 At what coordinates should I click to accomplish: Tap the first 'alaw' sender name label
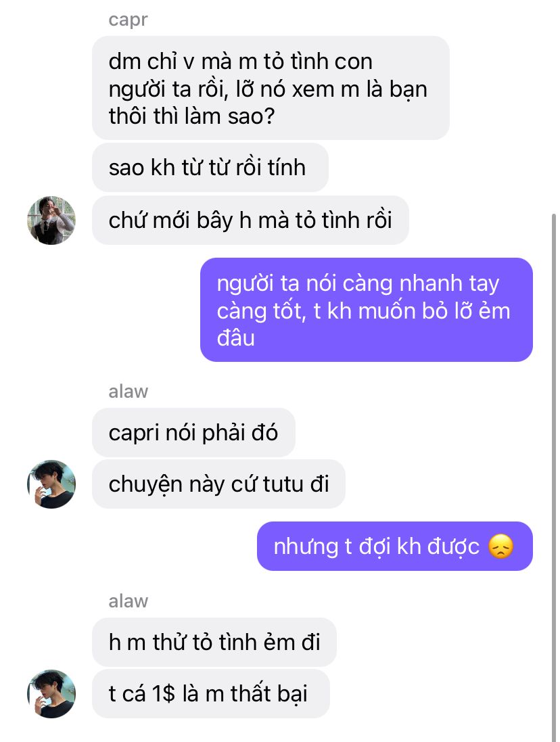coord(129,392)
